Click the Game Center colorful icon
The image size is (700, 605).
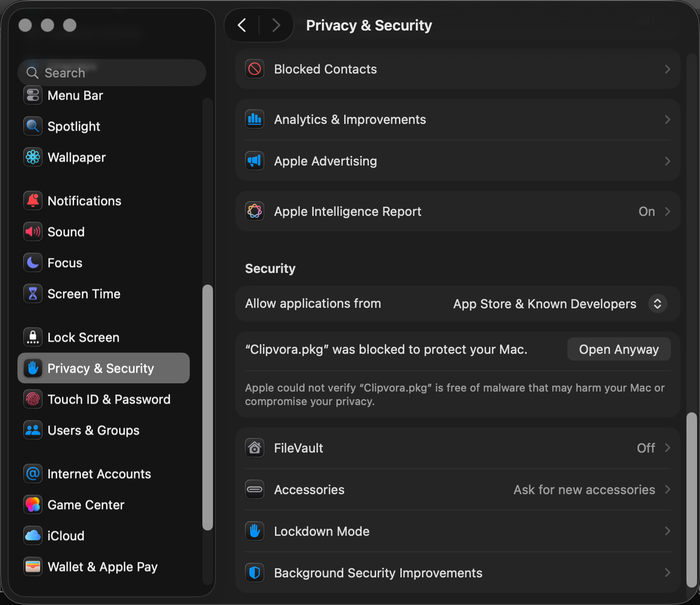(x=33, y=505)
